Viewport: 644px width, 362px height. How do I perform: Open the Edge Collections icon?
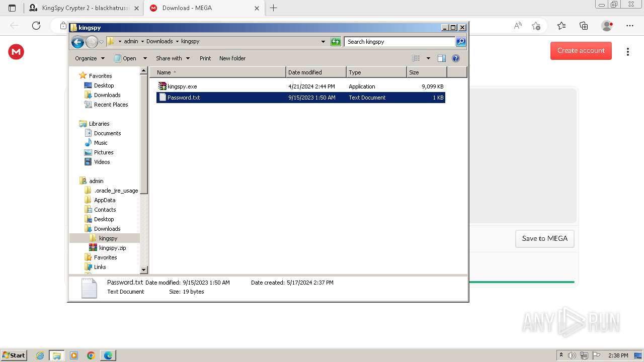tap(584, 26)
